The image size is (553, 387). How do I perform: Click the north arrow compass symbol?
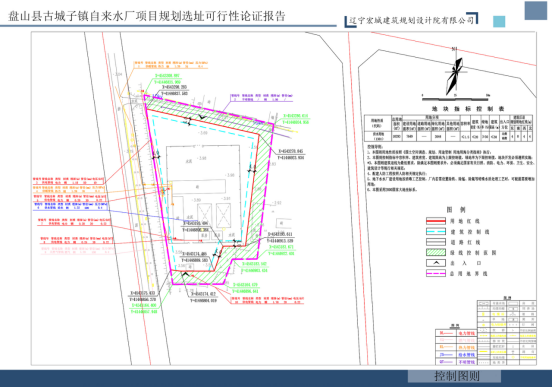click(455, 72)
